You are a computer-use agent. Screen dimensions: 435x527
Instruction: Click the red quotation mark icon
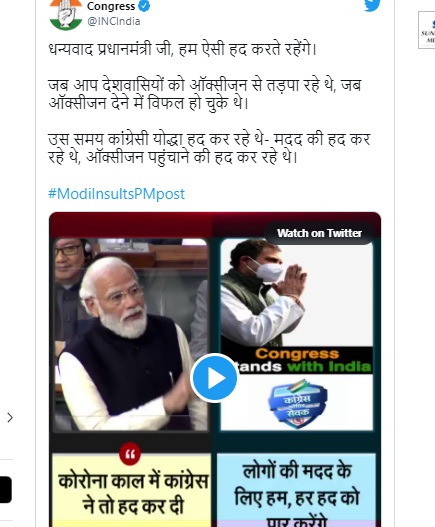130,454
